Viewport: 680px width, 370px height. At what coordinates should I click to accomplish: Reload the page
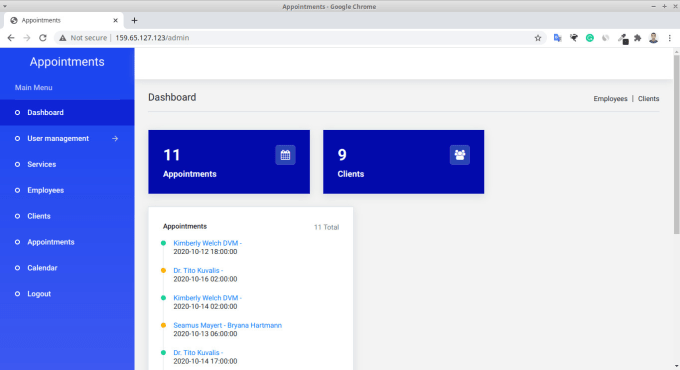pyautogui.click(x=42, y=38)
